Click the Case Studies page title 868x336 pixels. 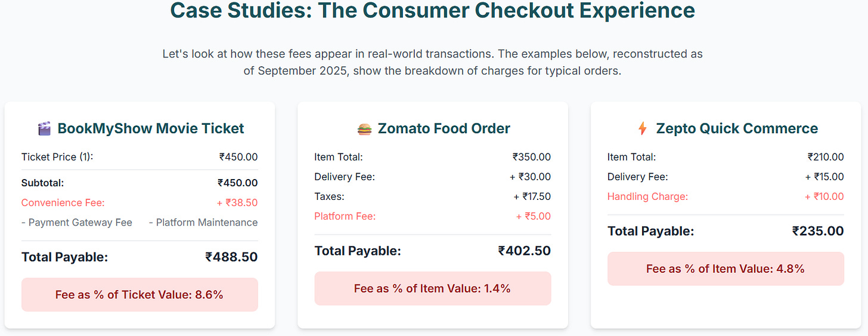pos(433,11)
